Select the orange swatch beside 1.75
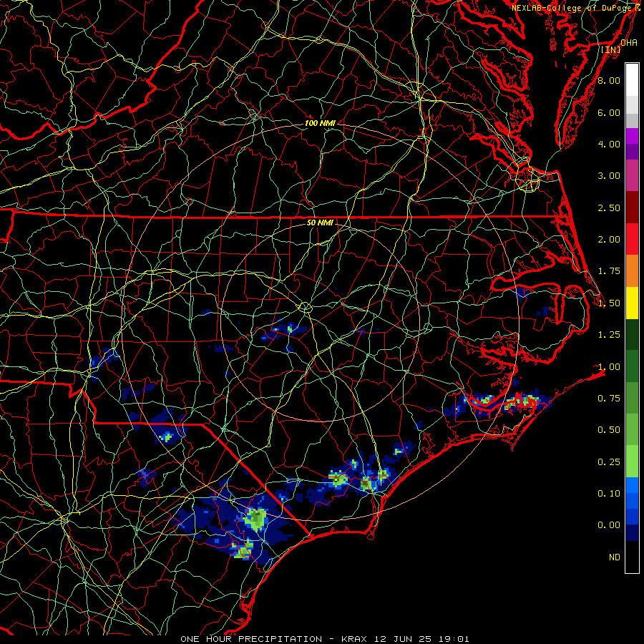 (632, 271)
